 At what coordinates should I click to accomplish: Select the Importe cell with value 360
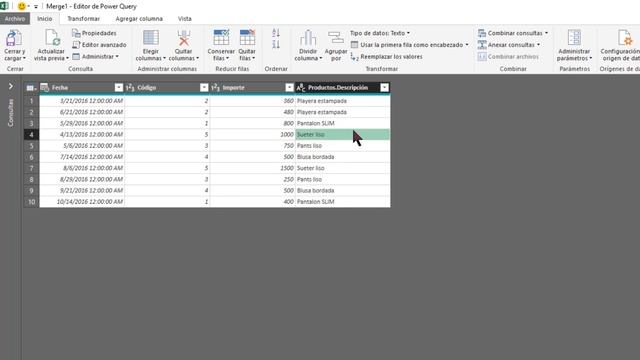tap(252, 101)
